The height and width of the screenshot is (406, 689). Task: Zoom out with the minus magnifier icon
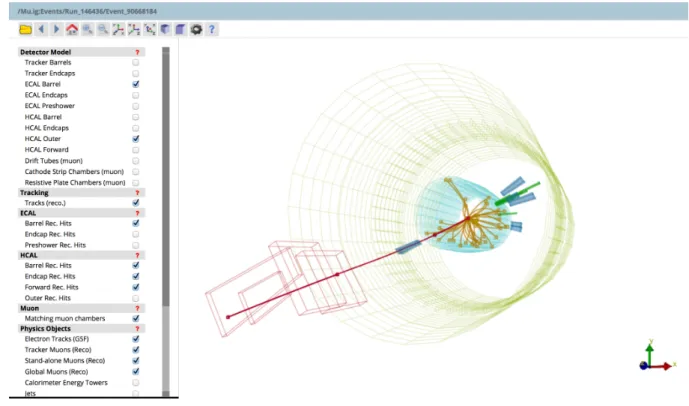[x=103, y=29]
